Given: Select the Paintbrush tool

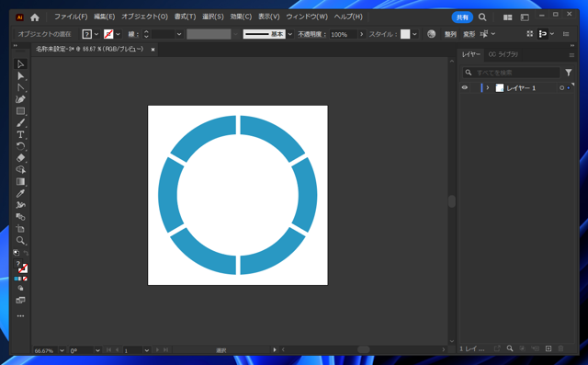Looking at the screenshot, I should tap(20, 123).
